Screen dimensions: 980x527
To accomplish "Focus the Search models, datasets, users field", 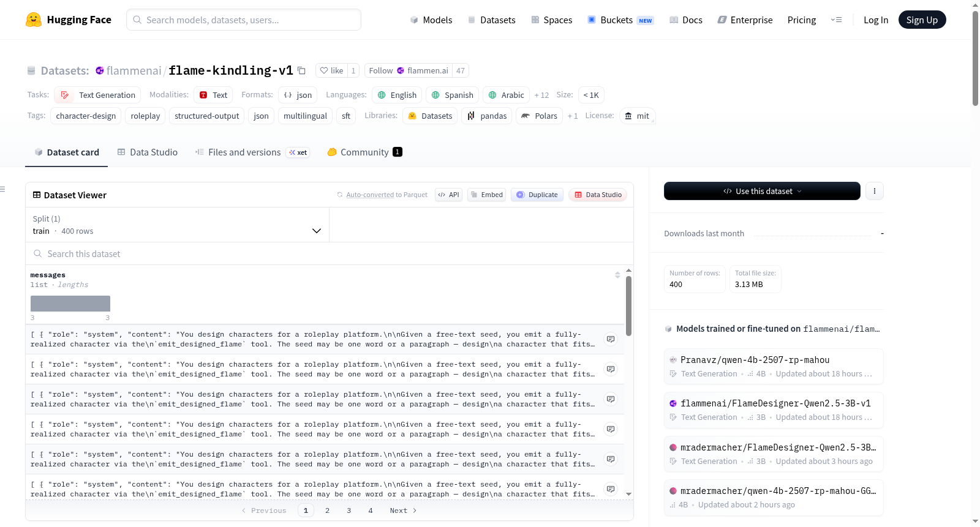I will (244, 20).
